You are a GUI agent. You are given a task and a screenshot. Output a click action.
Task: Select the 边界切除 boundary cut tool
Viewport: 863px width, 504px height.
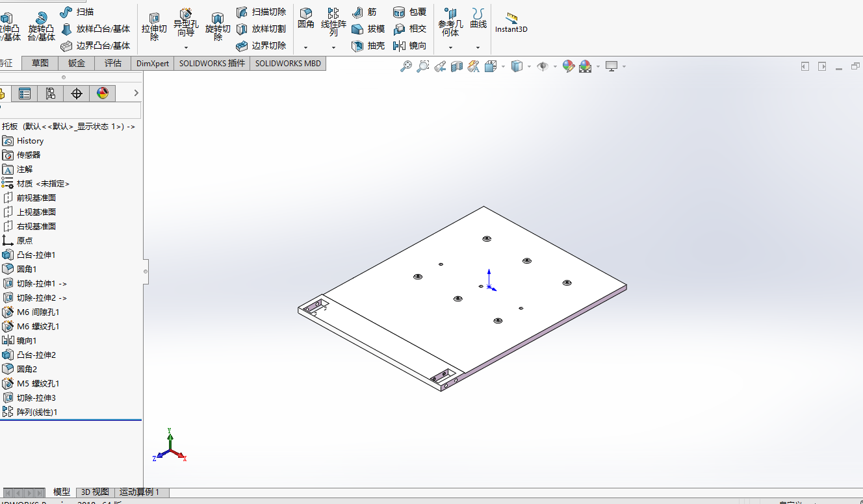click(x=261, y=45)
